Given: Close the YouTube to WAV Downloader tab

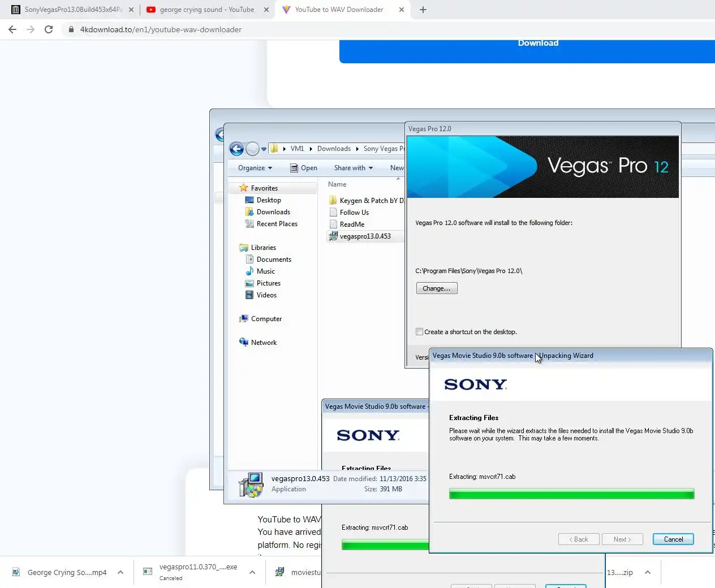Looking at the screenshot, I should (x=402, y=10).
